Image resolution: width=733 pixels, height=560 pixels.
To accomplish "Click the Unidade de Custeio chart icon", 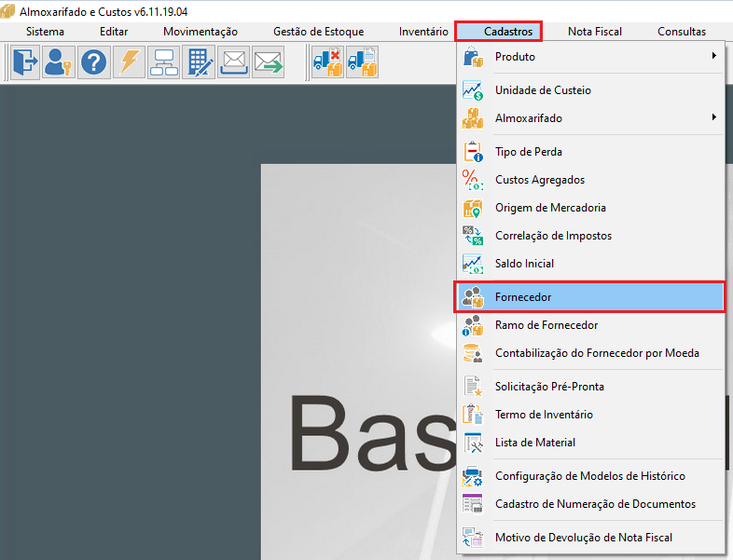I will click(x=473, y=90).
